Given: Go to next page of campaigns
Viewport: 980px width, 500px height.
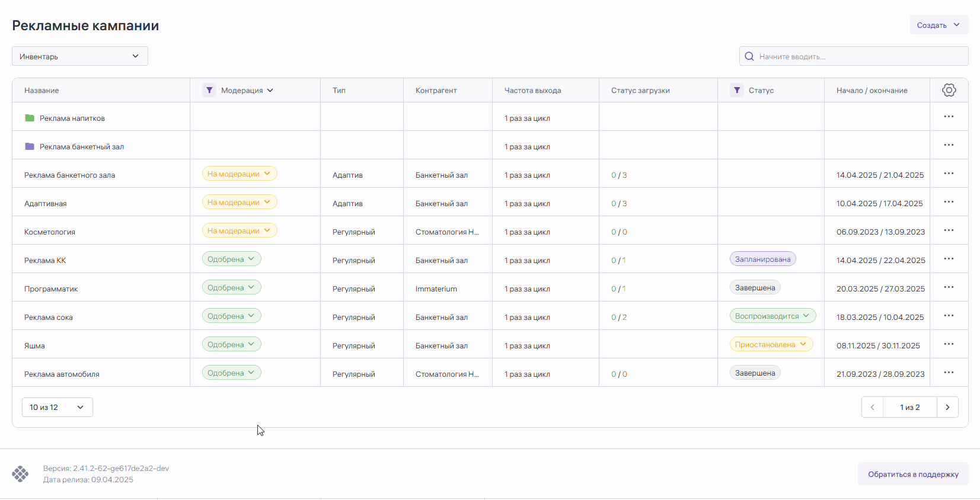Looking at the screenshot, I should tap(947, 407).
